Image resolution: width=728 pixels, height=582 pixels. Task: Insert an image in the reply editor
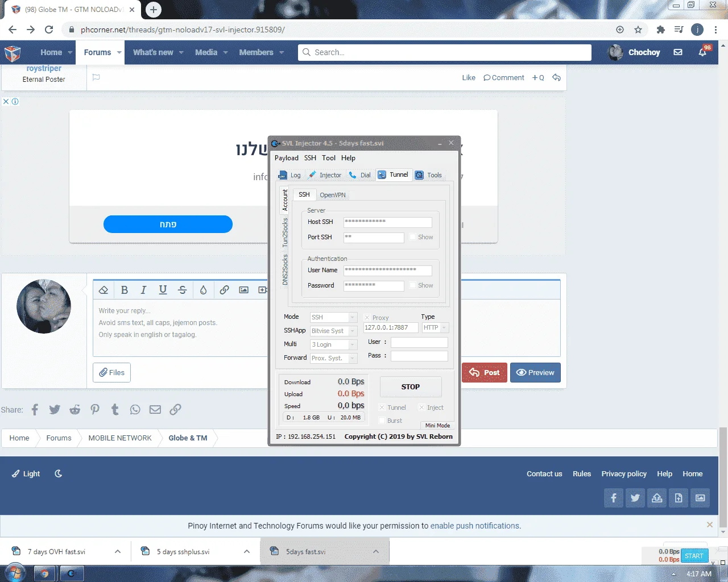coord(244,290)
